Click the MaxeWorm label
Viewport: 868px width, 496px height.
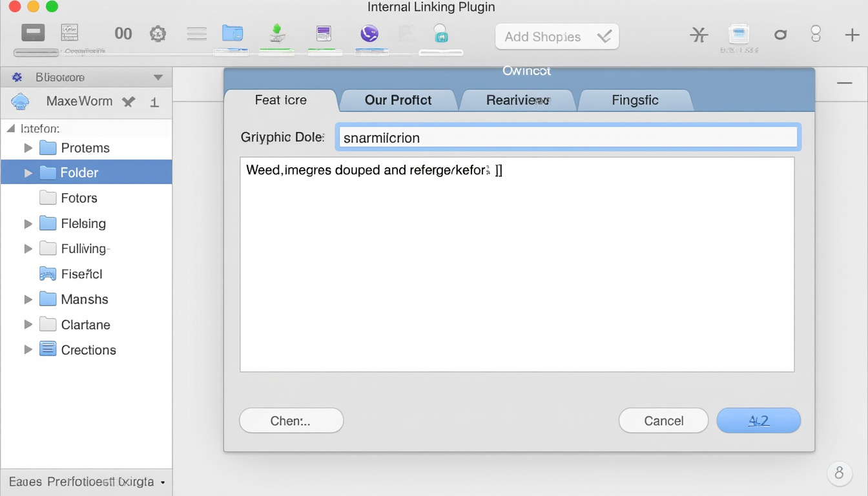tap(79, 101)
